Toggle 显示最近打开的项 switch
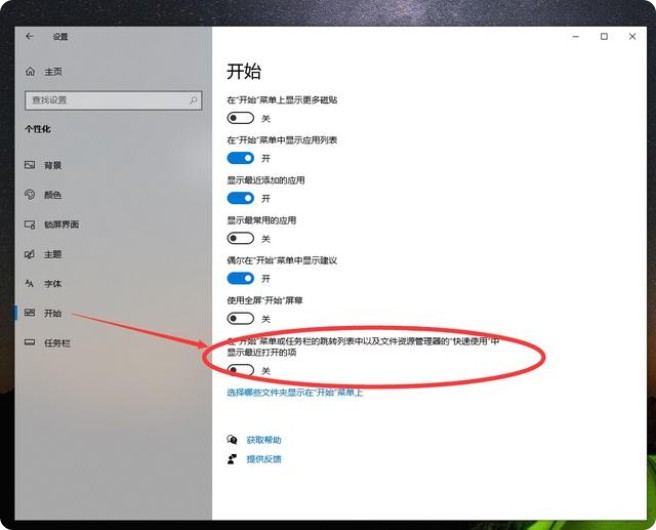Viewport: 656px width, 530px height. pyautogui.click(x=240, y=370)
